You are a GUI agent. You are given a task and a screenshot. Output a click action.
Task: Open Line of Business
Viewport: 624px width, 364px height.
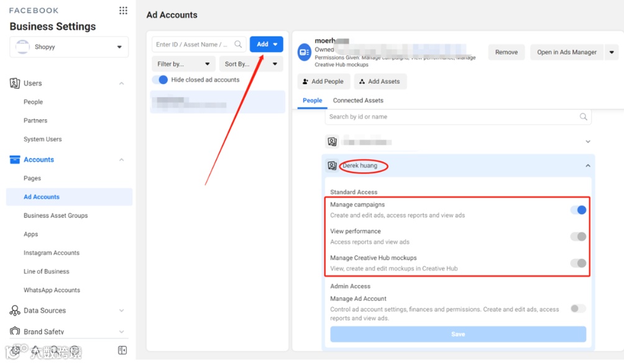coord(46,271)
